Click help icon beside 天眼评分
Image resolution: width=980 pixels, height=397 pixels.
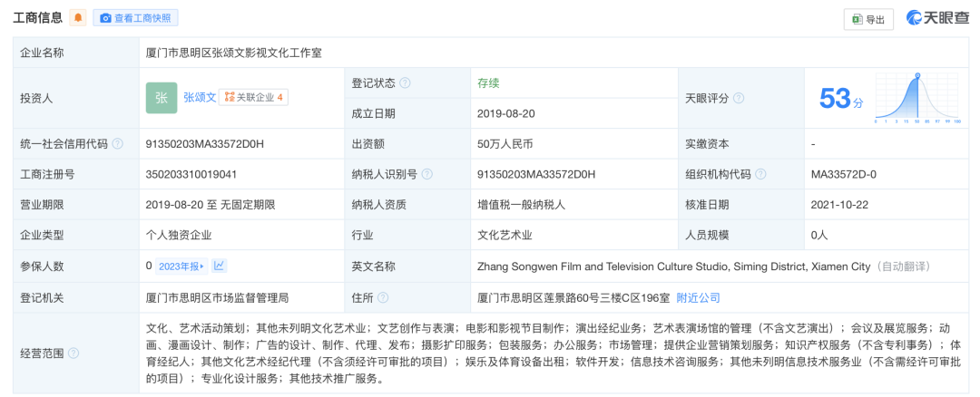[739, 98]
